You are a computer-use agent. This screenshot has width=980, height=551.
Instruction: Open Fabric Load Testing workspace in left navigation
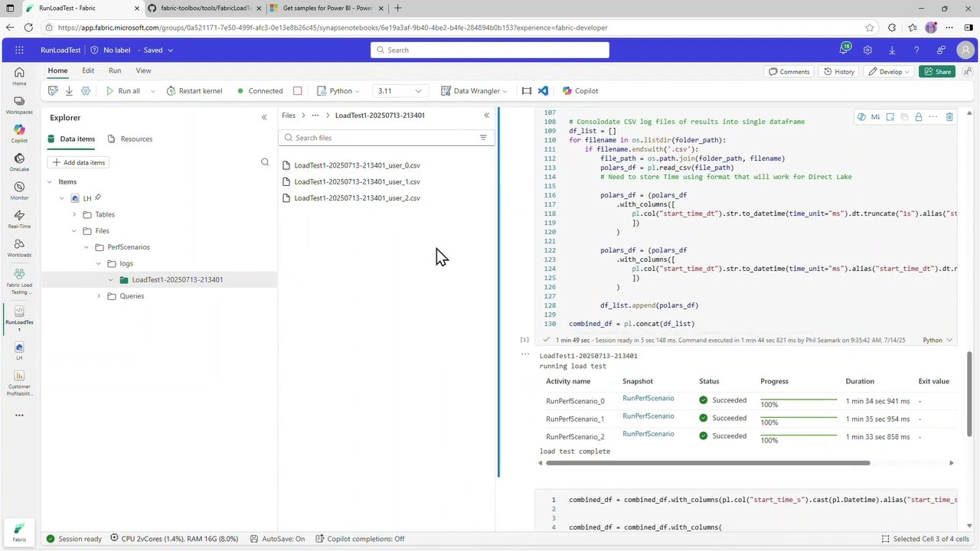point(19,281)
